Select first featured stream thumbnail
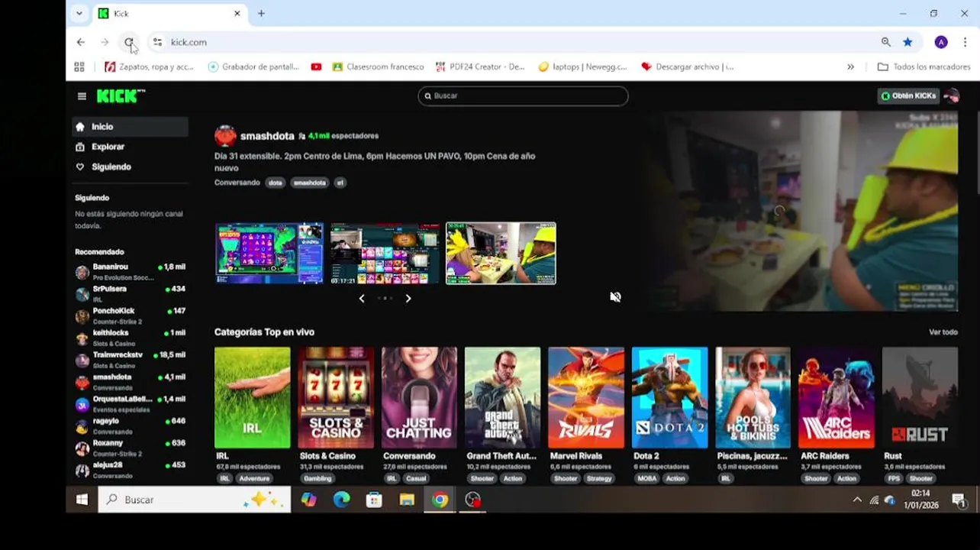 [x=269, y=254]
